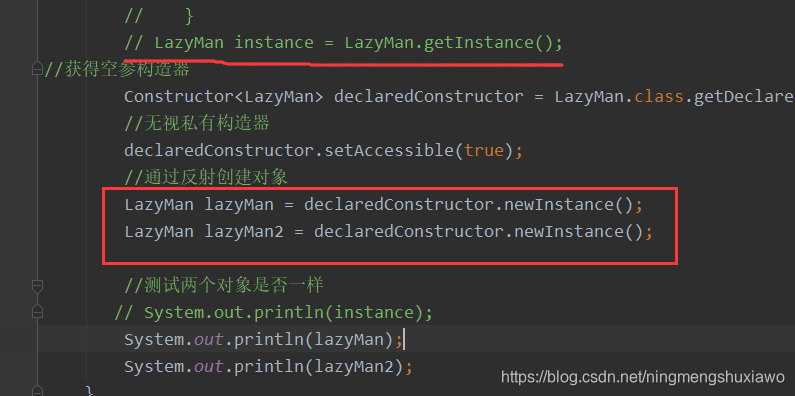Click the 'class' keyword after LazyMan
Viewport: 795px width, 396px height.
click(x=659, y=96)
